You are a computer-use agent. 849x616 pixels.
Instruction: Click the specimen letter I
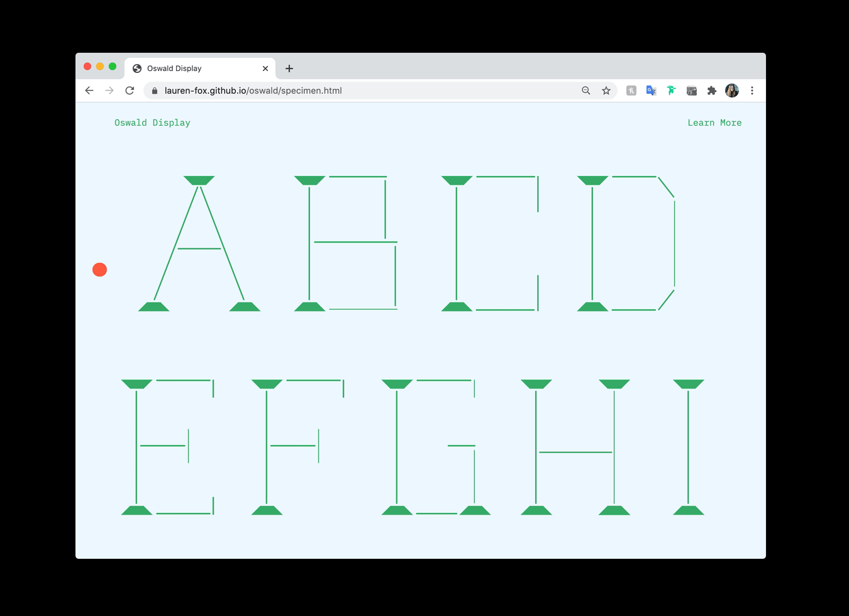coord(689,447)
